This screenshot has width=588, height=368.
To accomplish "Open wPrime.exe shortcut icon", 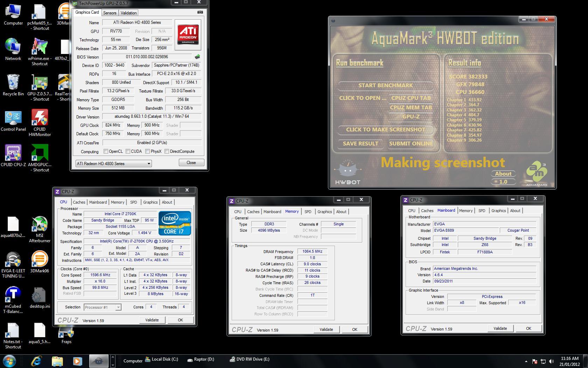I will [40, 52].
